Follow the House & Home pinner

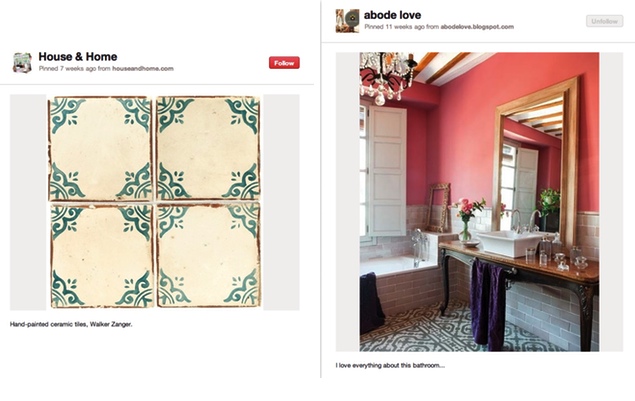pos(284,63)
